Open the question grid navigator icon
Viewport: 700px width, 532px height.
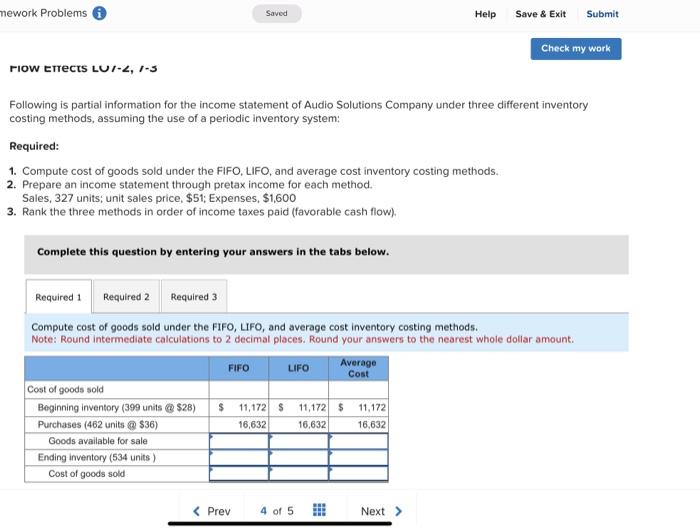click(x=319, y=510)
